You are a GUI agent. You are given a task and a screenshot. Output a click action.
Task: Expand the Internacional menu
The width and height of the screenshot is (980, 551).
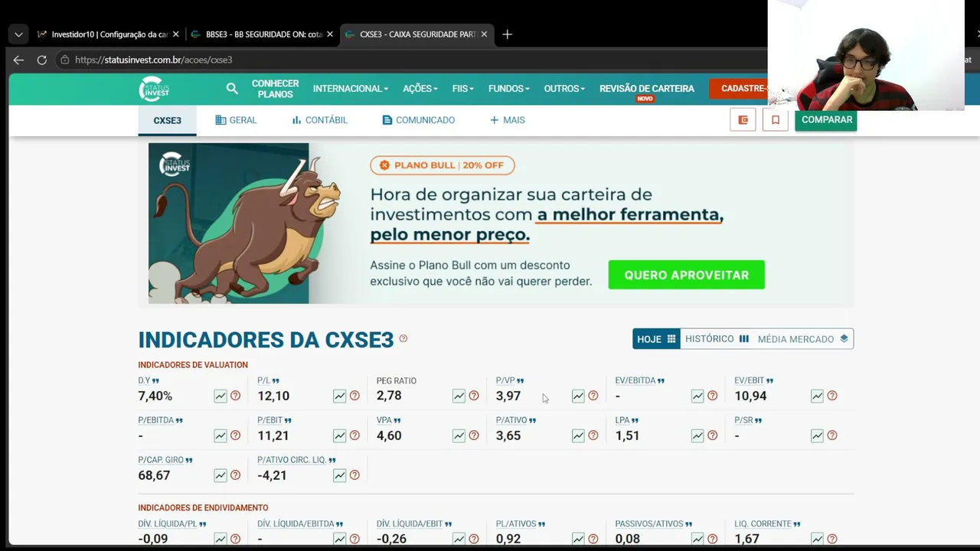pos(350,89)
